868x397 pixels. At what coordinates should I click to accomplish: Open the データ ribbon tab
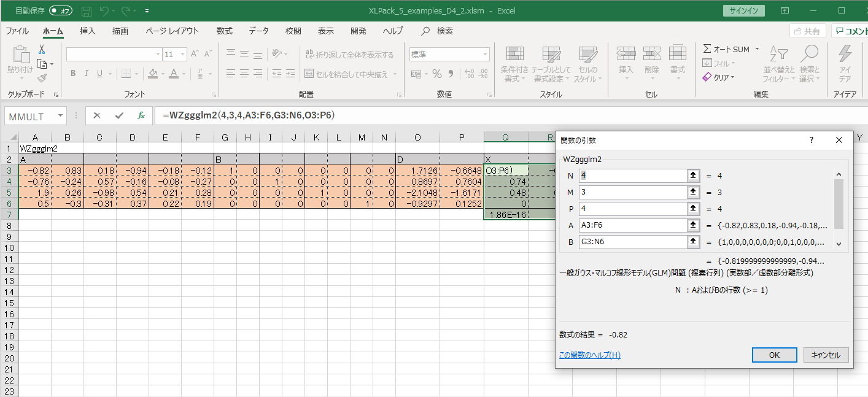click(258, 31)
